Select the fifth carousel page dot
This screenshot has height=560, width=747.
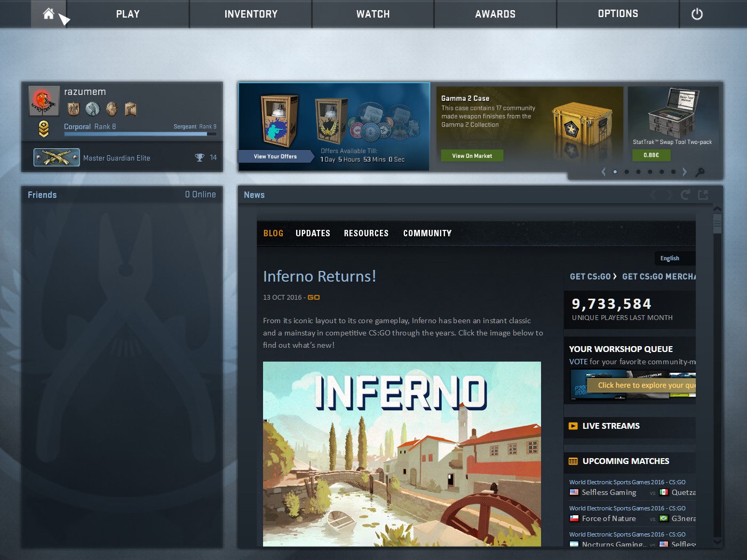click(662, 172)
